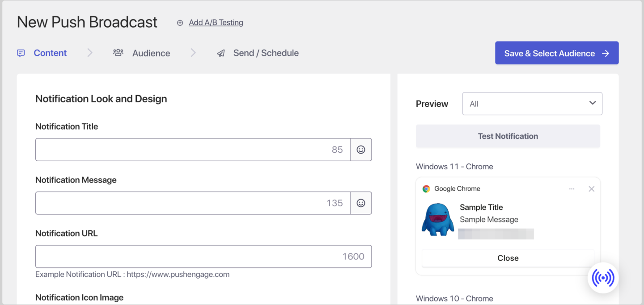Click the PushEngage broadcast widget icon
Viewport: 644px width, 305px height.
click(x=603, y=277)
